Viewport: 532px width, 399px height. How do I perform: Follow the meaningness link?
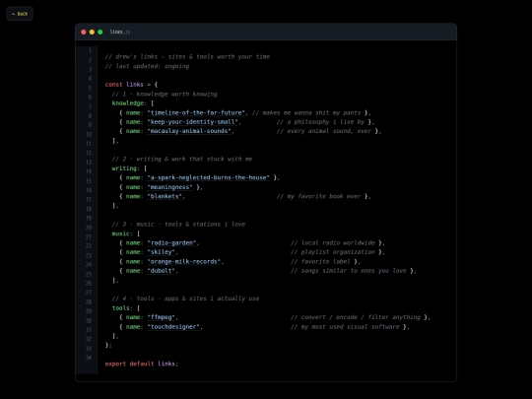[x=170, y=187]
